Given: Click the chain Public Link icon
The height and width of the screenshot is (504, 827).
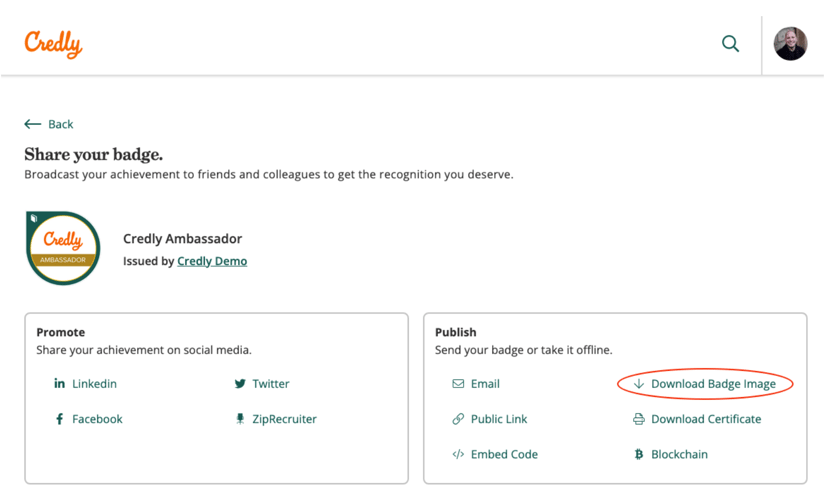Looking at the screenshot, I should [x=458, y=419].
